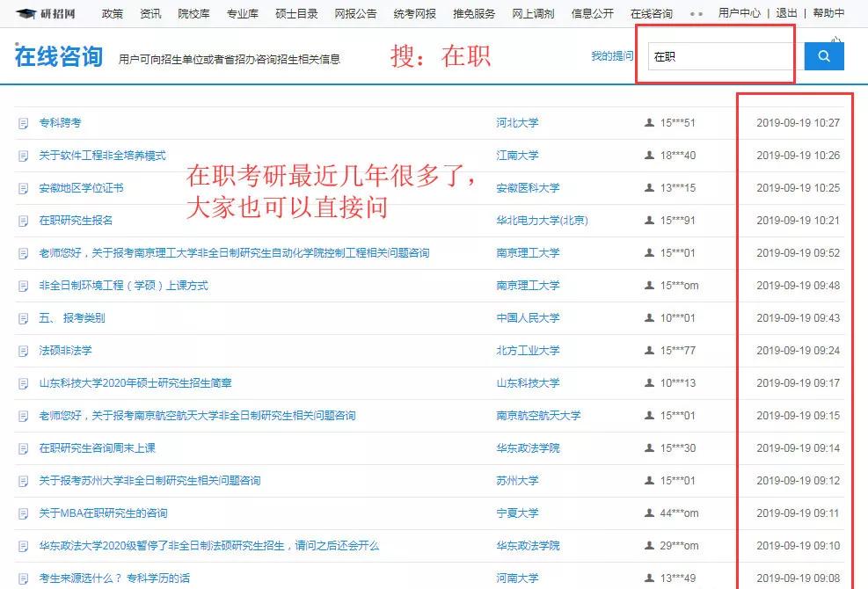Click document icon beside 关于软件工程非全培养模式

click(23, 156)
